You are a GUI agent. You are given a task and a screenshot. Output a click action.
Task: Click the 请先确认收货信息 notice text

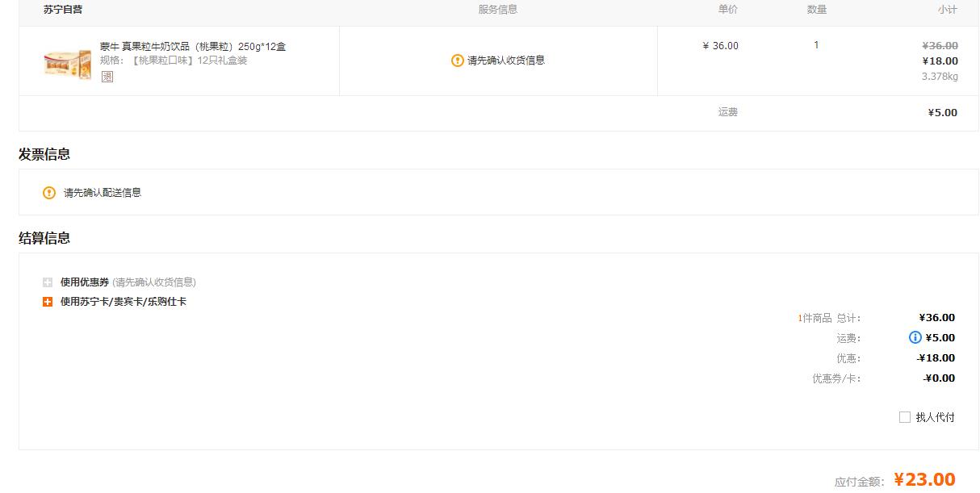coord(506,61)
